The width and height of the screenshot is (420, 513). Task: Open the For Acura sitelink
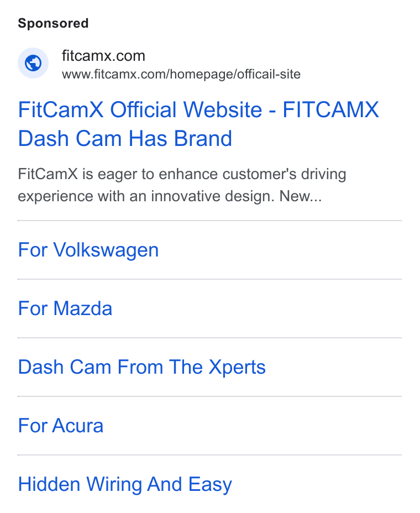click(x=61, y=425)
